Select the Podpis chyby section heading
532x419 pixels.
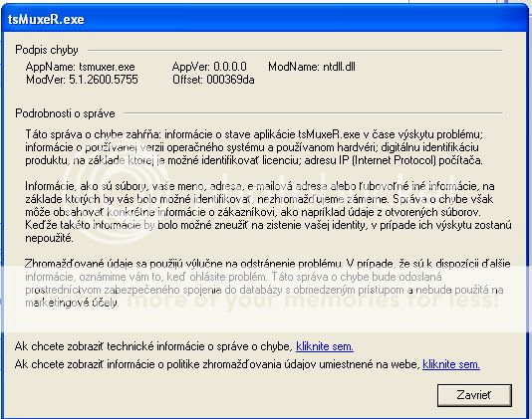(47, 50)
